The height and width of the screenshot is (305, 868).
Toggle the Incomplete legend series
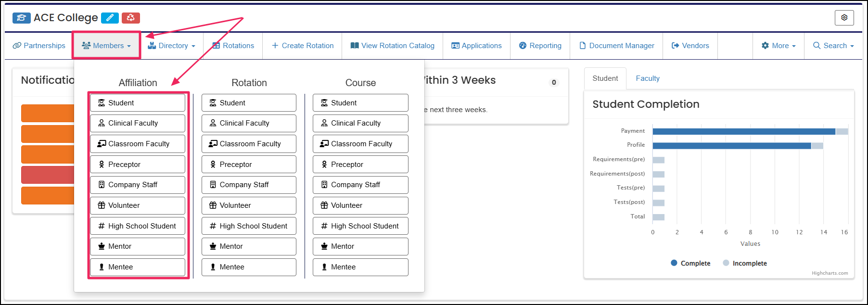(745, 263)
